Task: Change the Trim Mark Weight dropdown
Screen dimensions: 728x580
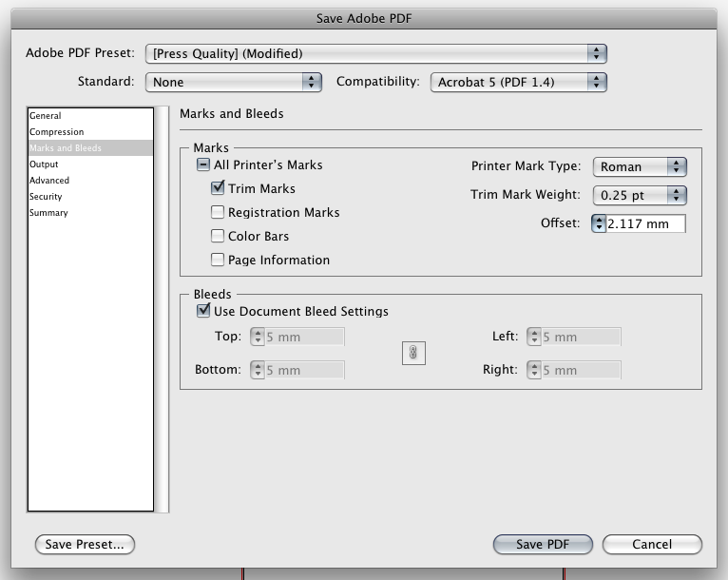Action: click(x=640, y=195)
